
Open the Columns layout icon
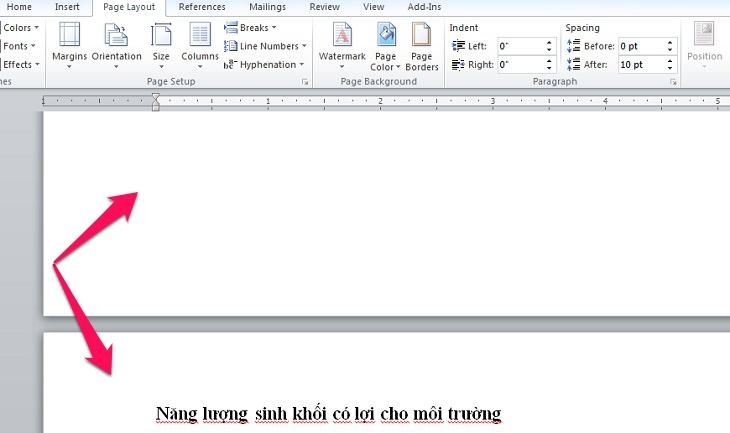(x=200, y=34)
